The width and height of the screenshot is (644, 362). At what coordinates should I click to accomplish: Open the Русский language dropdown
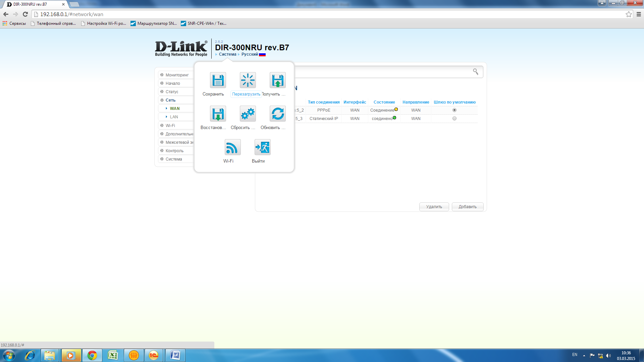[x=250, y=54]
